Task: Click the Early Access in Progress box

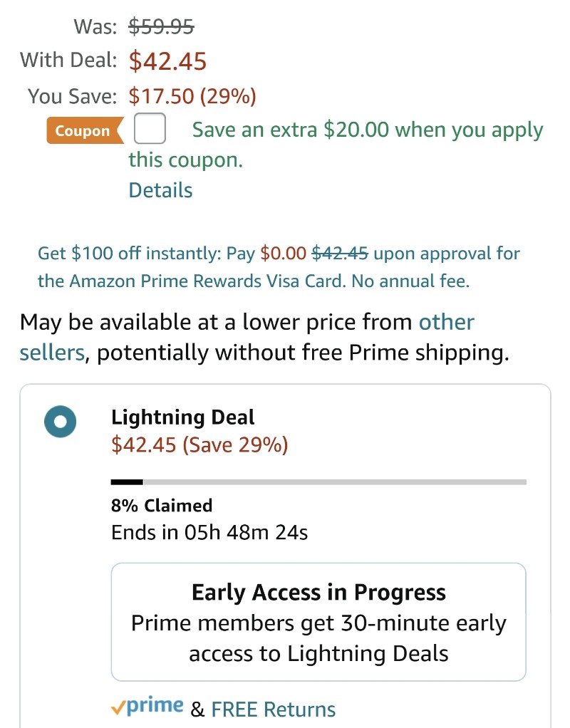Action: click(x=318, y=622)
